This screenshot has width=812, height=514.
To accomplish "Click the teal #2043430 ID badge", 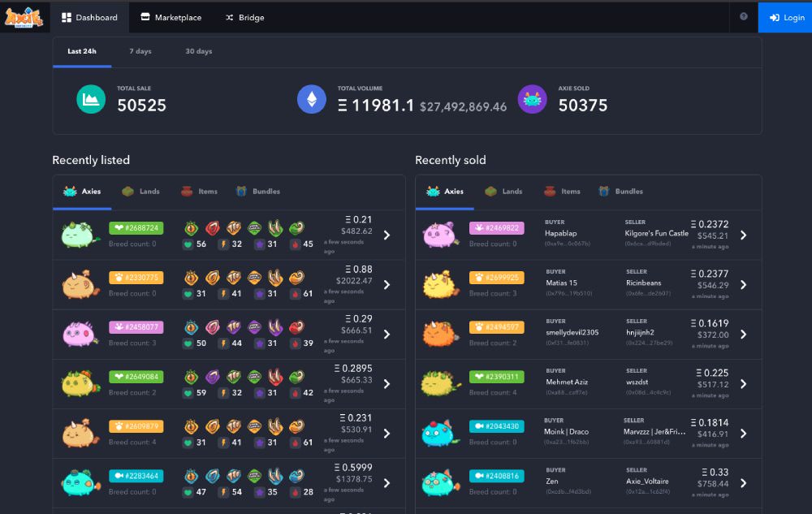I will [x=497, y=426].
